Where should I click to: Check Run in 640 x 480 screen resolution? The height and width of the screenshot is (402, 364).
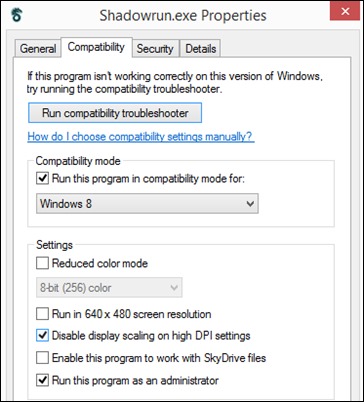[42, 314]
